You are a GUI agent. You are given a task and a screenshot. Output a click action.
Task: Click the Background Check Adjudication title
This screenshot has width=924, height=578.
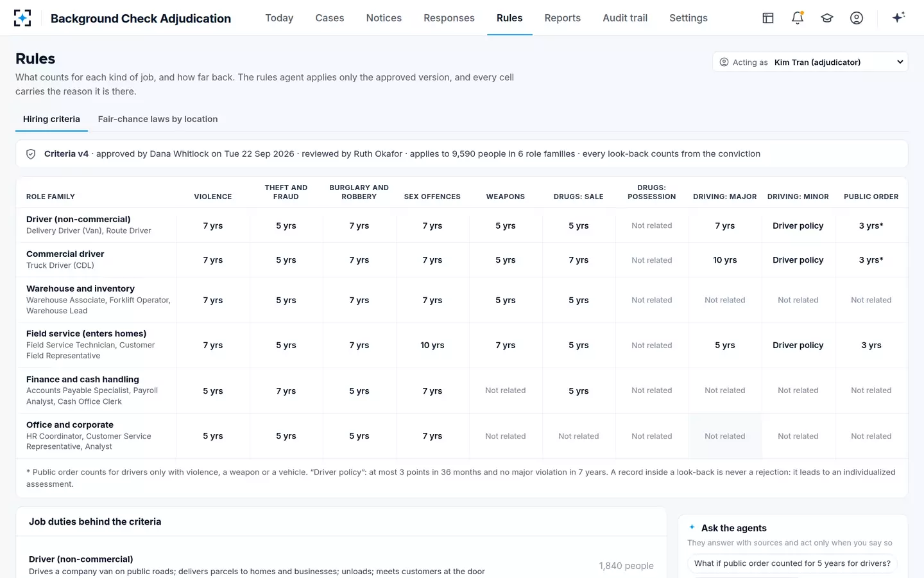coord(141,19)
